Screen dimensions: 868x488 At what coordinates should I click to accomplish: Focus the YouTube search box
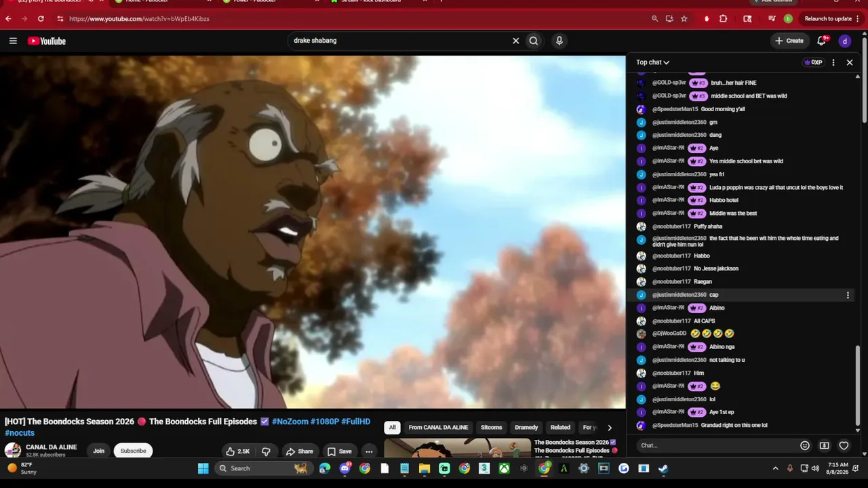click(400, 41)
